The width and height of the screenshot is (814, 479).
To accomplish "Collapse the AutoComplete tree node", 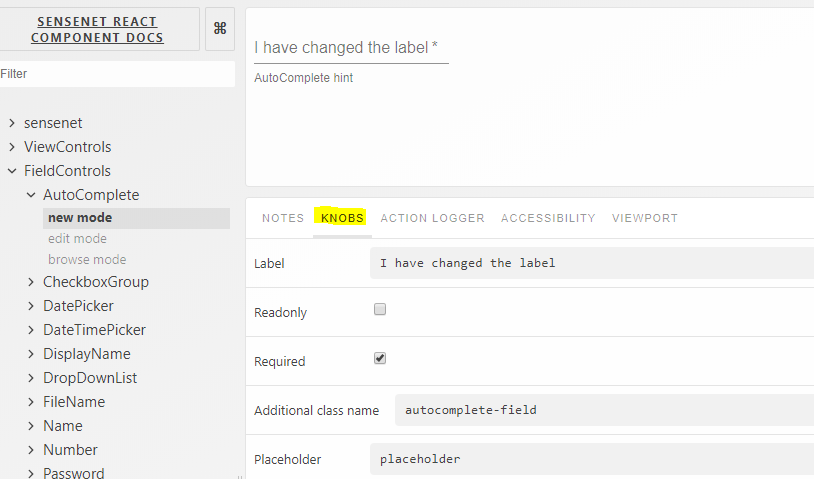I will coord(31,195).
